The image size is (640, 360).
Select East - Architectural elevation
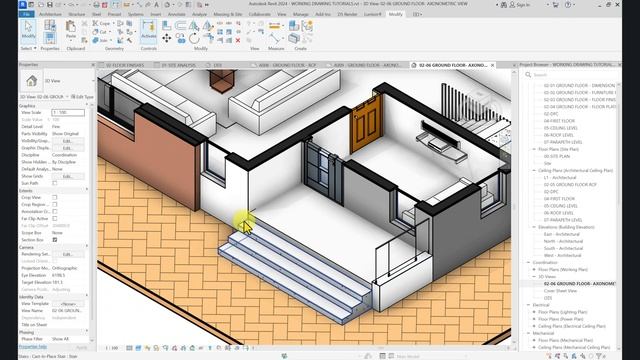(x=562, y=234)
